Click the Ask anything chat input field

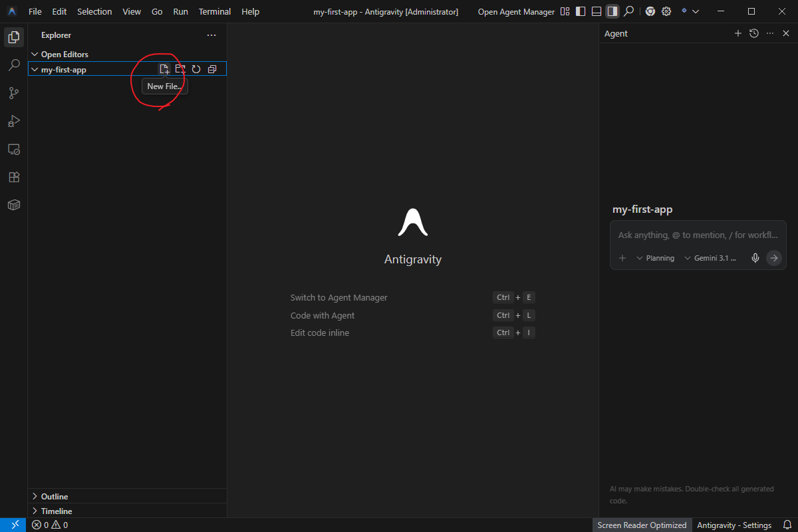tap(698, 235)
